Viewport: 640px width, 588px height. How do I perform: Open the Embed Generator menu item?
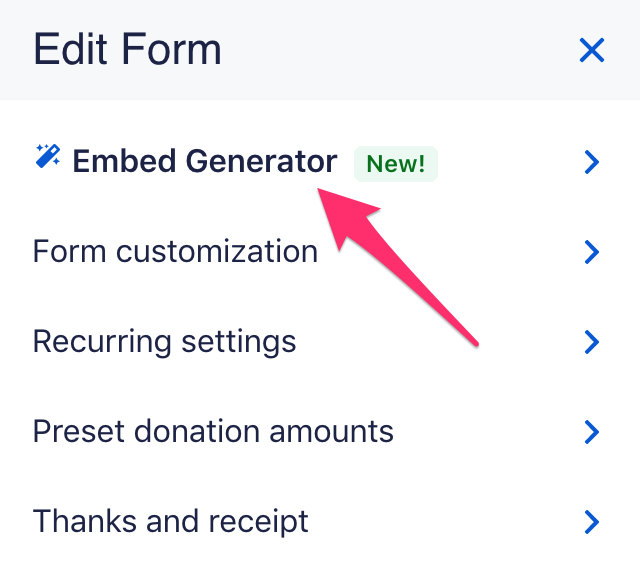[x=205, y=161]
